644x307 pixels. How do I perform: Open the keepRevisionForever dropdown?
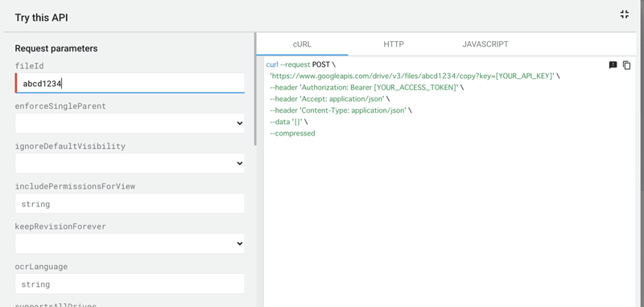pyautogui.click(x=130, y=243)
